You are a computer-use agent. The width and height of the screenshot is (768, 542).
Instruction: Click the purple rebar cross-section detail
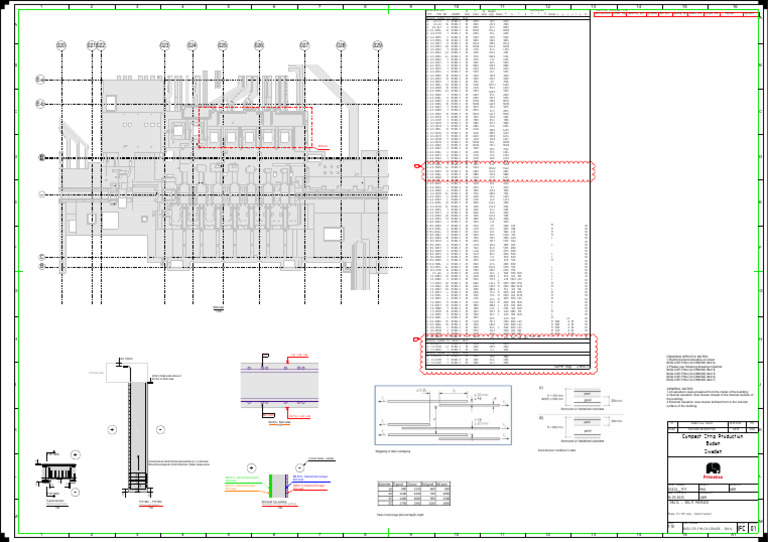(280, 387)
